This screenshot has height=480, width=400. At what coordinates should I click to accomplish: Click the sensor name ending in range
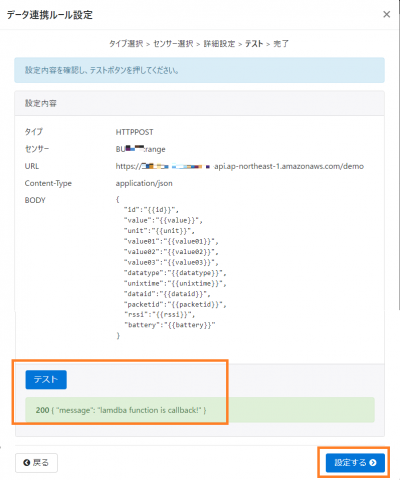point(140,149)
